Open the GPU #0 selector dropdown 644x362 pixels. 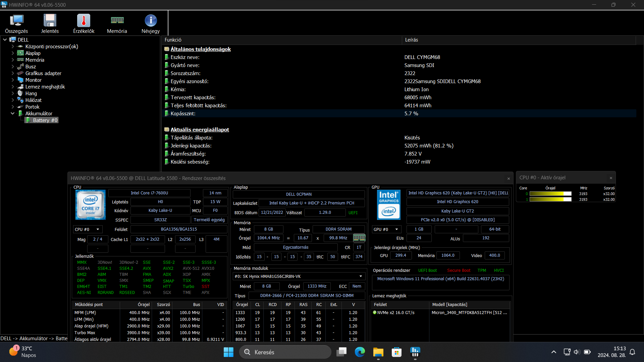point(386,229)
